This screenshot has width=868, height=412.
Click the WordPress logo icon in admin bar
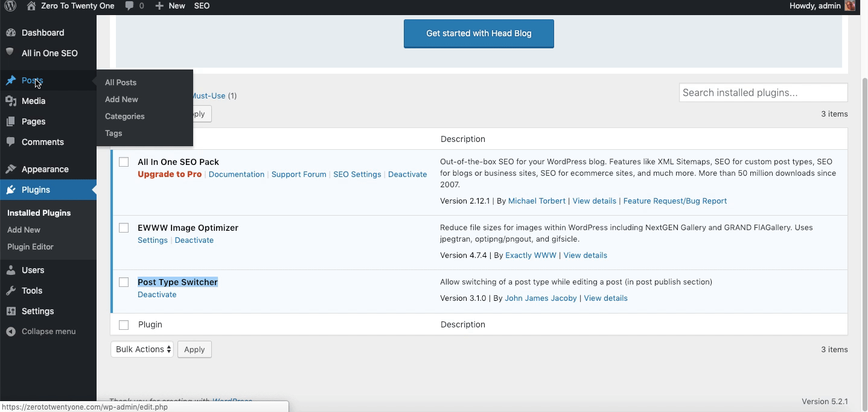coord(10,6)
